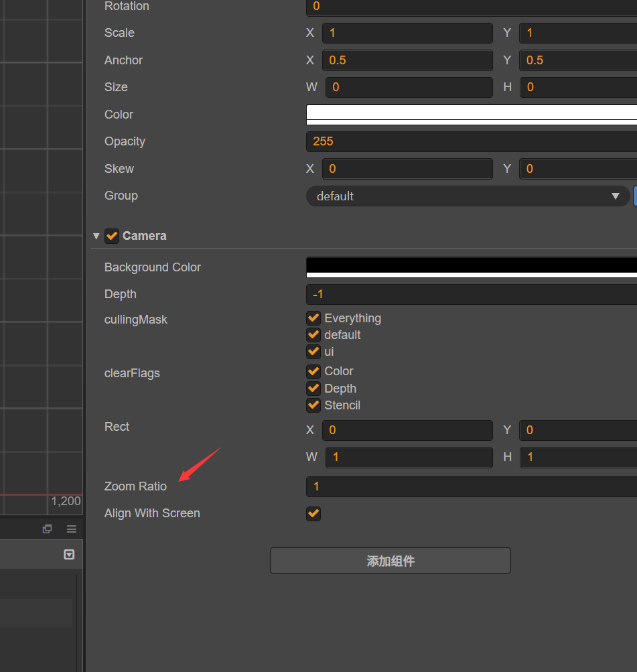The image size is (637, 672).
Task: Click the Size H input field
Action: tap(578, 87)
